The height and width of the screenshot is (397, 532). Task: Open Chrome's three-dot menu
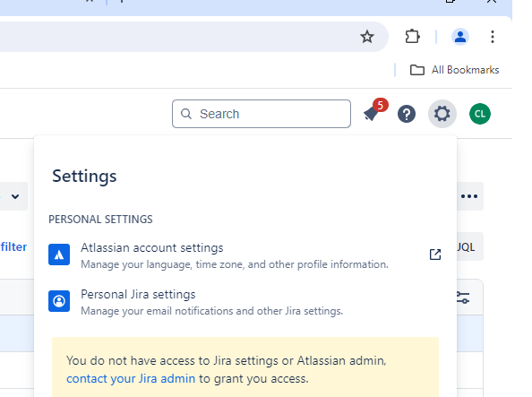[493, 37]
